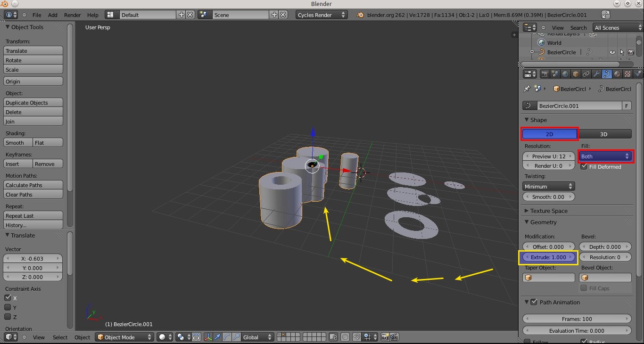Hide BezierCircle using its eye icon

(x=612, y=52)
